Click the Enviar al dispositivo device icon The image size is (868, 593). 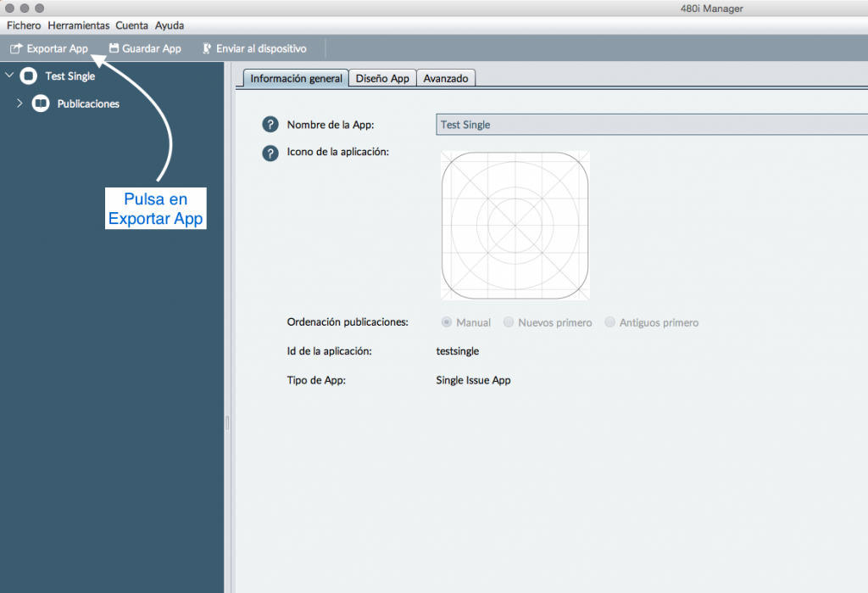point(206,48)
